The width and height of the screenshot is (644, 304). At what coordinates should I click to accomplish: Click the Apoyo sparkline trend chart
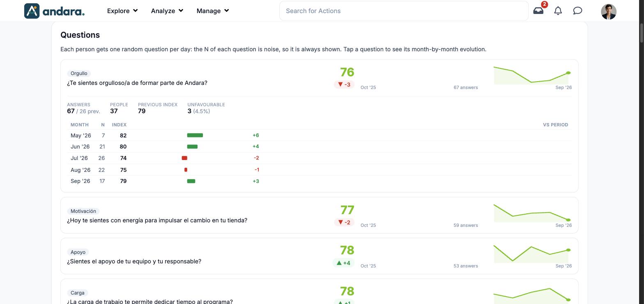pos(532,254)
